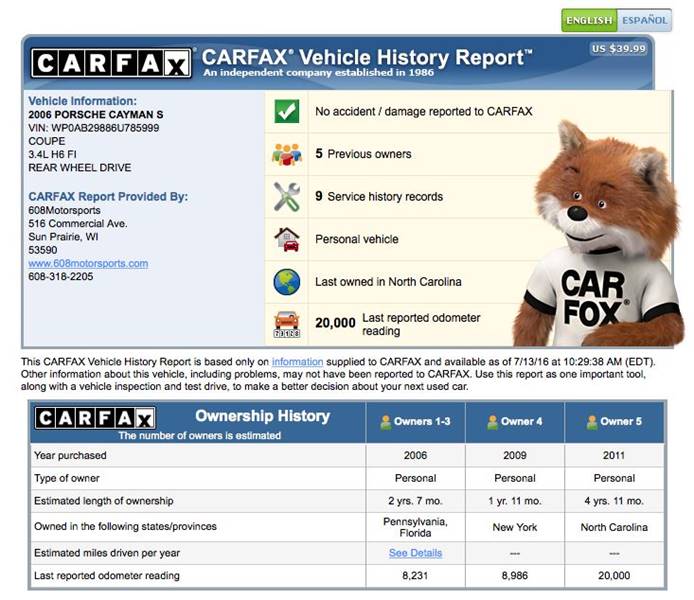Click the 'North Carolina' state cell in table
Viewport: 694px width, 600px height.
tap(614, 527)
